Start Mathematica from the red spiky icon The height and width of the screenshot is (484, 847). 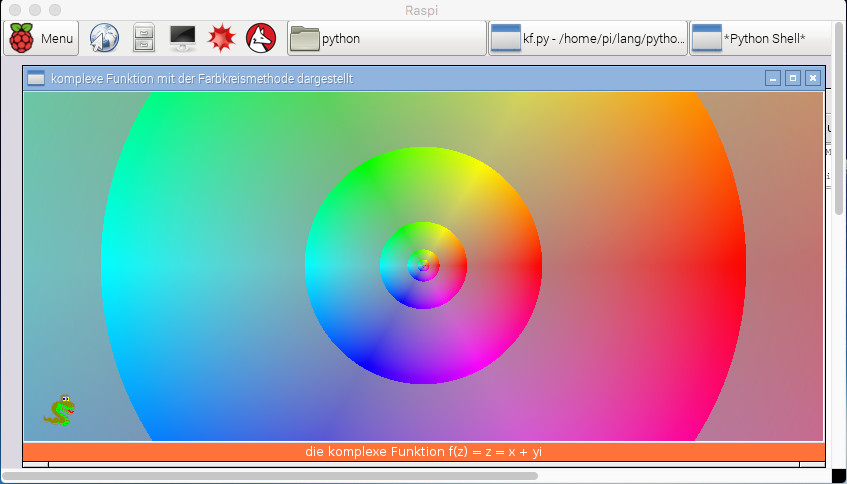[x=221, y=39]
